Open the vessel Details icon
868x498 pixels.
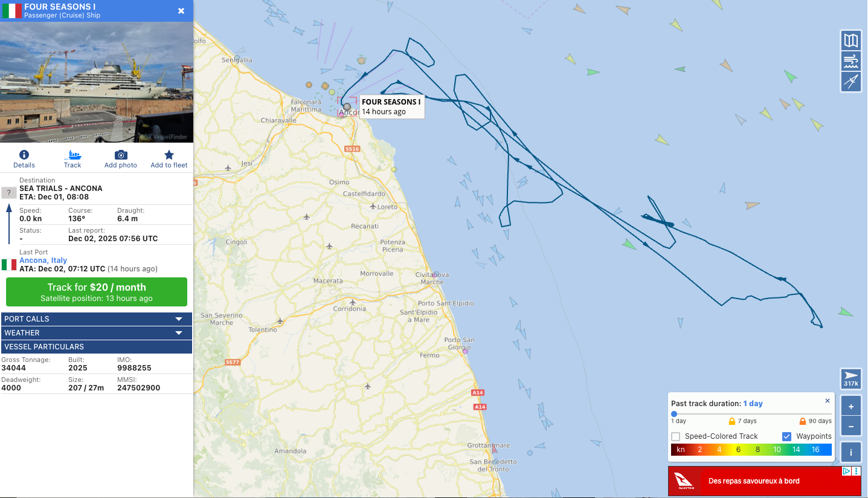tap(24, 155)
